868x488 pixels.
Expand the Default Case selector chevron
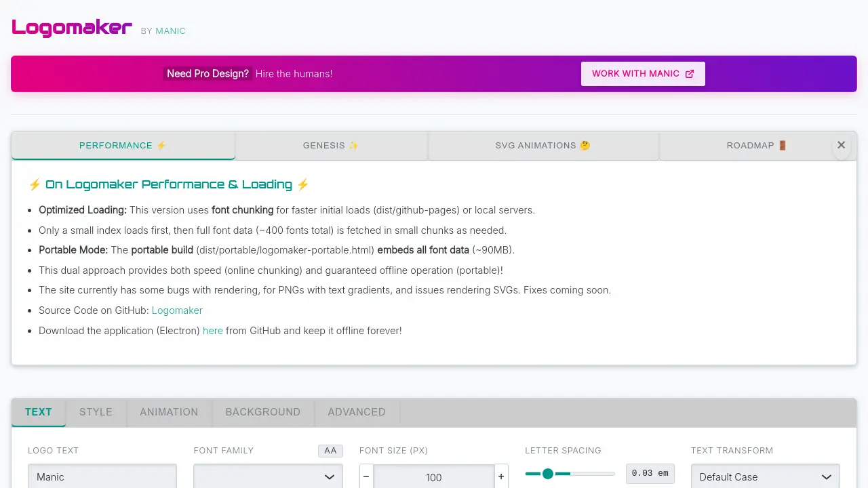coord(827,476)
